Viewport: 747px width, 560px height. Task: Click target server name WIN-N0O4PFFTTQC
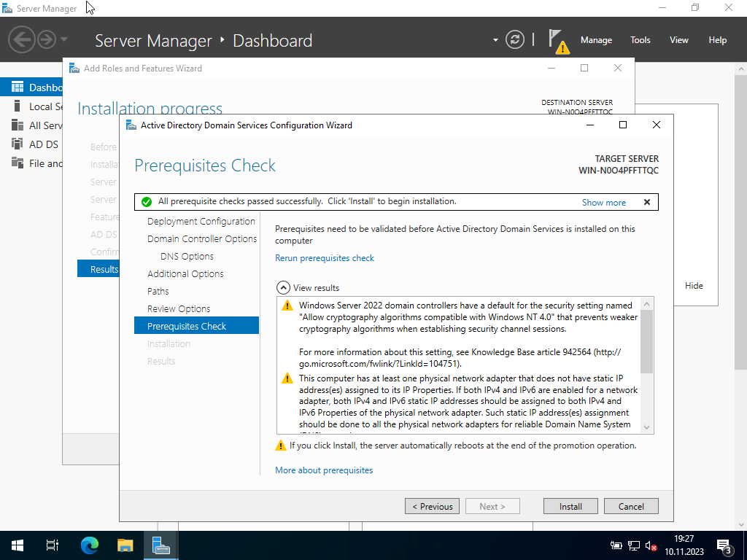(619, 171)
